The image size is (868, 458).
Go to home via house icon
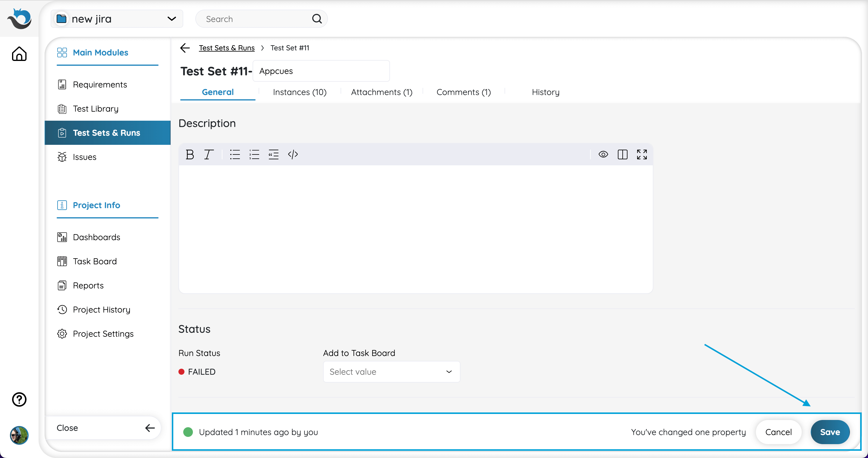[19, 54]
